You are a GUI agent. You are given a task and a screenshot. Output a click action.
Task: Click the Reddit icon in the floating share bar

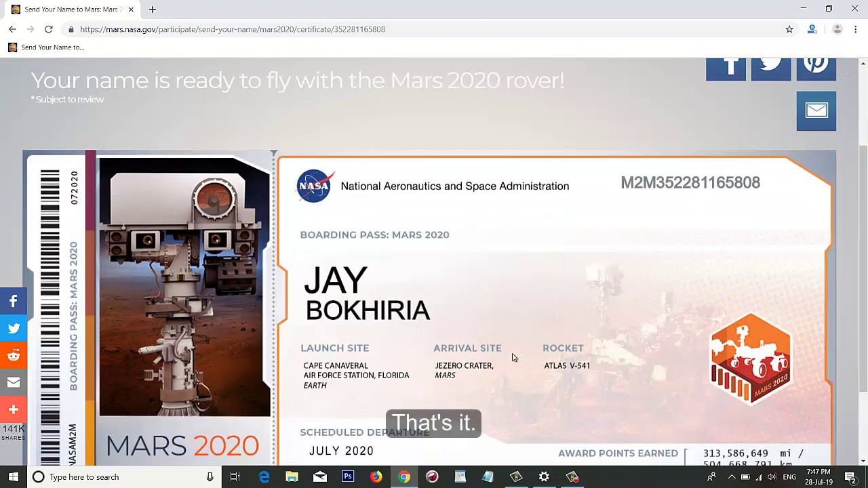[x=14, y=355]
